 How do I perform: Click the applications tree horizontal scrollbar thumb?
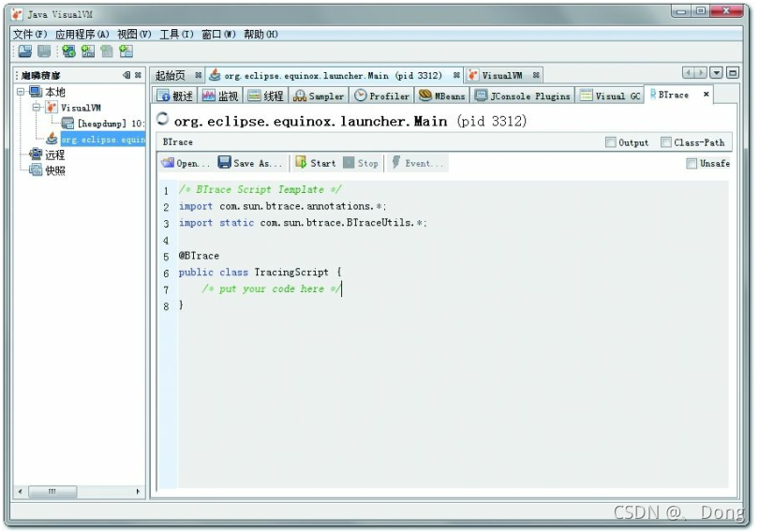pyautogui.click(x=52, y=492)
